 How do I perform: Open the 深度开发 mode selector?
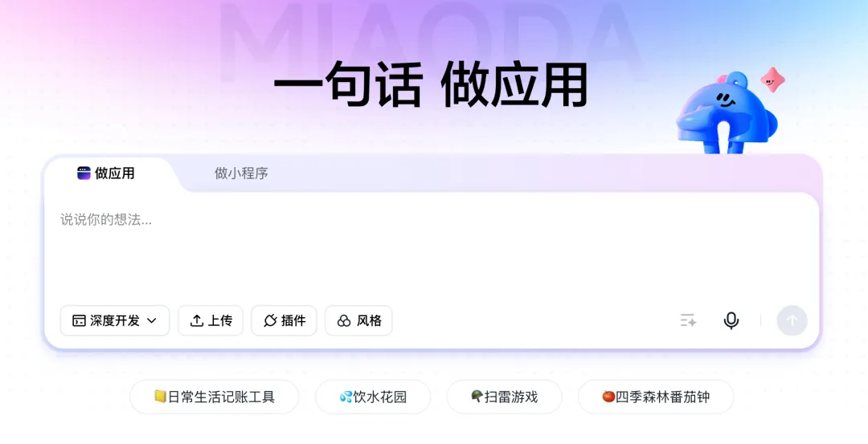click(x=115, y=320)
